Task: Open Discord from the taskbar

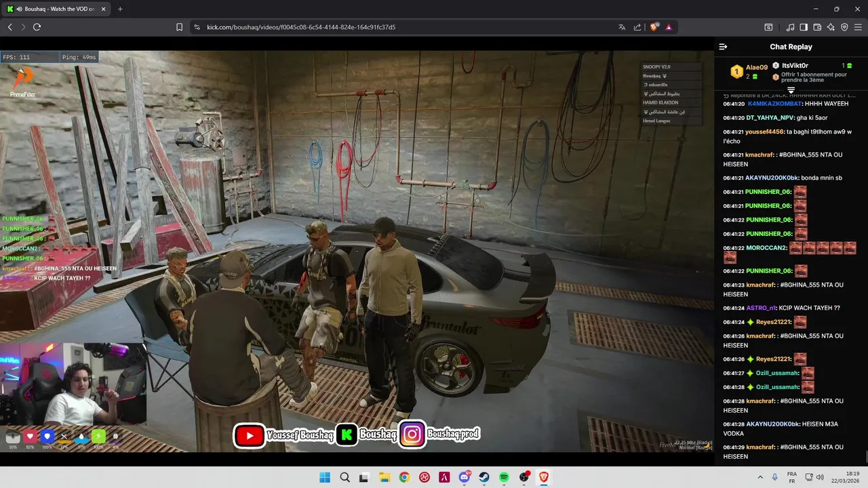Action: coord(465,477)
